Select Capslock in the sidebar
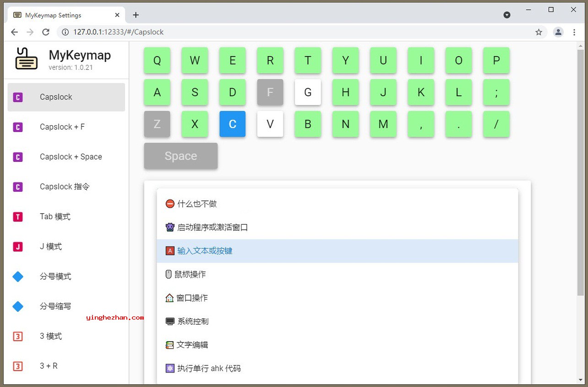588x387 pixels. tap(66, 97)
